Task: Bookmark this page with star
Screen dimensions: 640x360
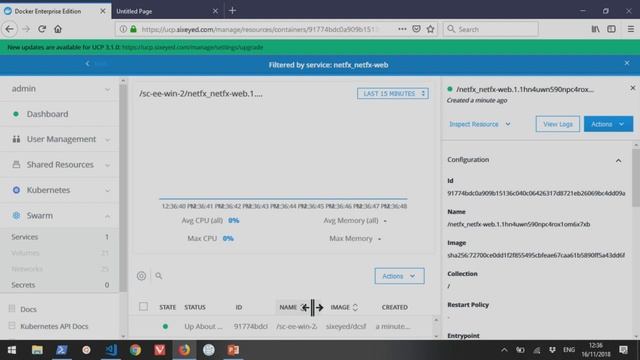Action: pos(430,29)
